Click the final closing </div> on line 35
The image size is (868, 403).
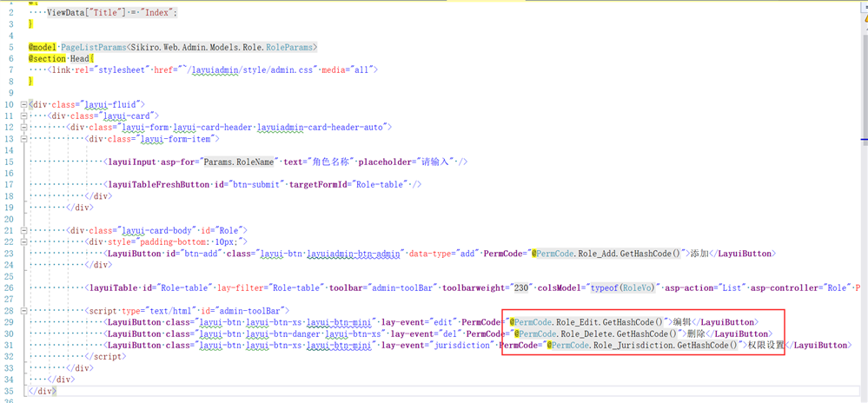(43, 391)
